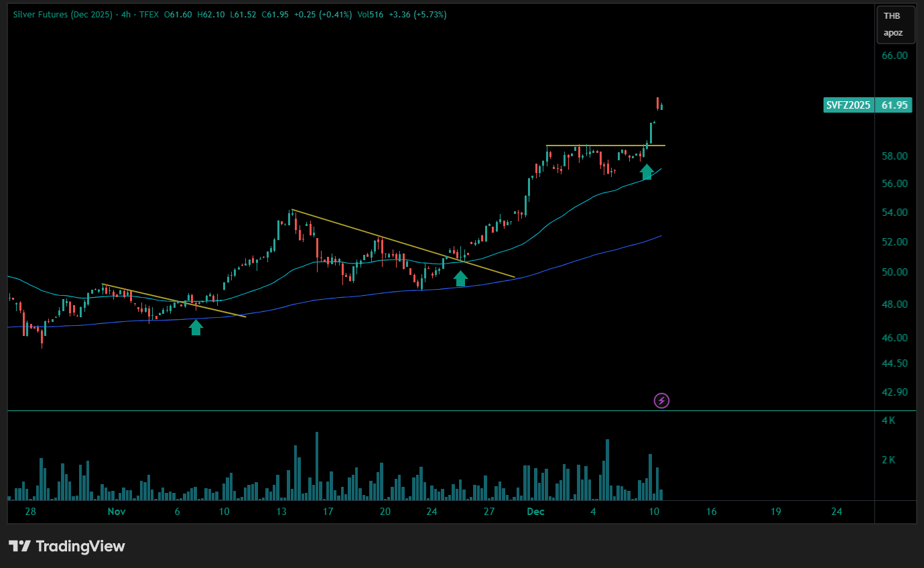The height and width of the screenshot is (568, 924).
Task: Select the green up arrow near Nov 6
Action: pos(196,327)
